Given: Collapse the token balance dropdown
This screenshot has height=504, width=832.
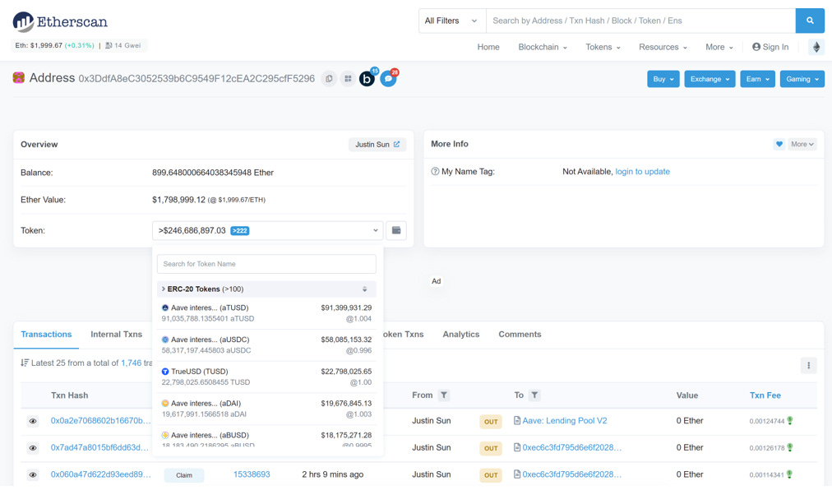Looking at the screenshot, I should pos(267,230).
